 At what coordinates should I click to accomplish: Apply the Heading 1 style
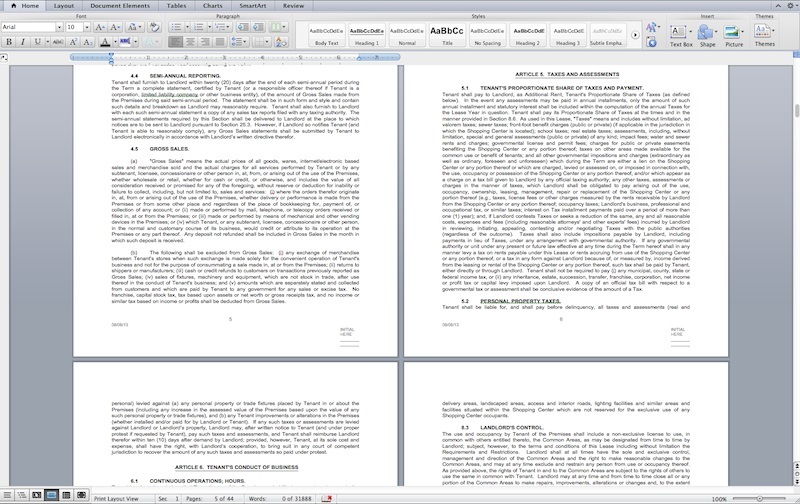[367, 35]
